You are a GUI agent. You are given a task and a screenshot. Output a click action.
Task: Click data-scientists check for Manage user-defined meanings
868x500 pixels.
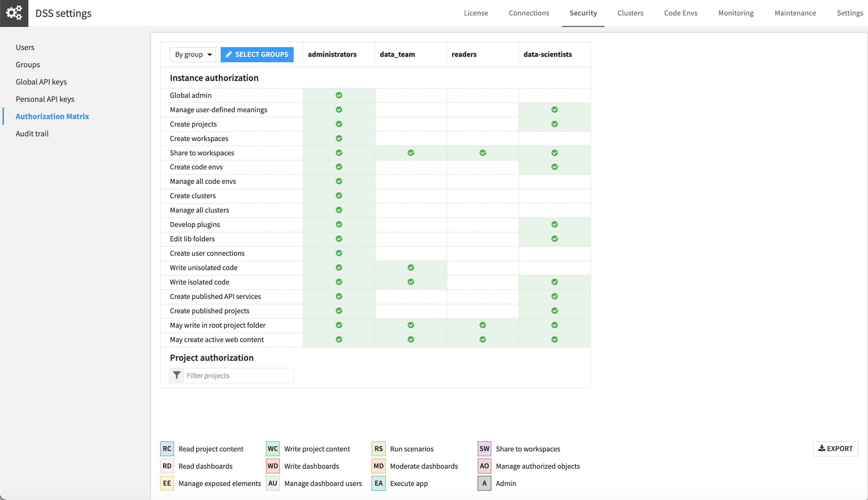pos(555,110)
